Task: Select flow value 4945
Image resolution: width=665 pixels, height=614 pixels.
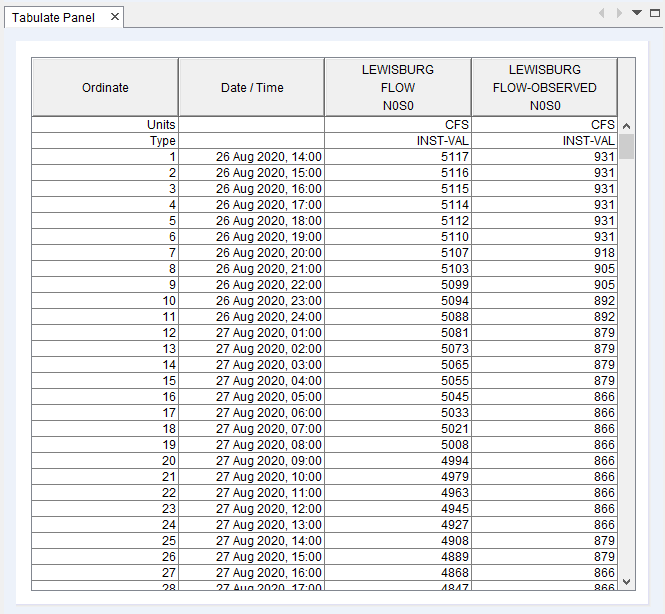Action: pos(398,509)
